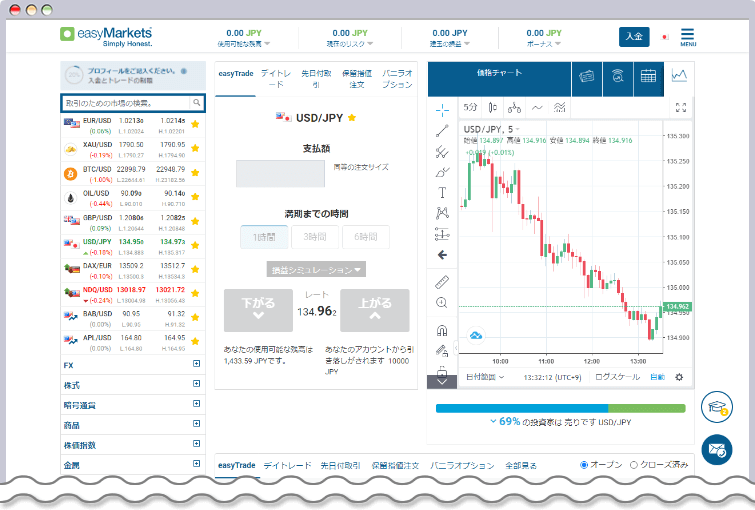
Task: Select 3時間 expiry option
Action: [x=315, y=237]
